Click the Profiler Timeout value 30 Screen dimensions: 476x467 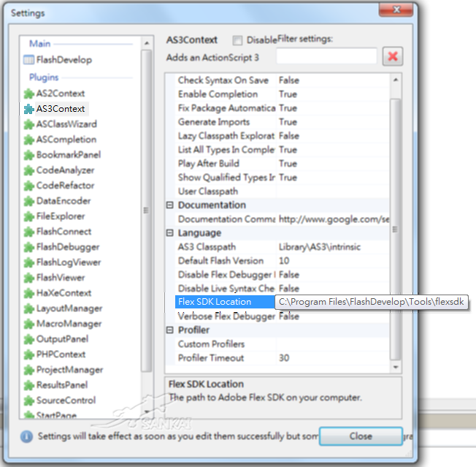click(284, 358)
